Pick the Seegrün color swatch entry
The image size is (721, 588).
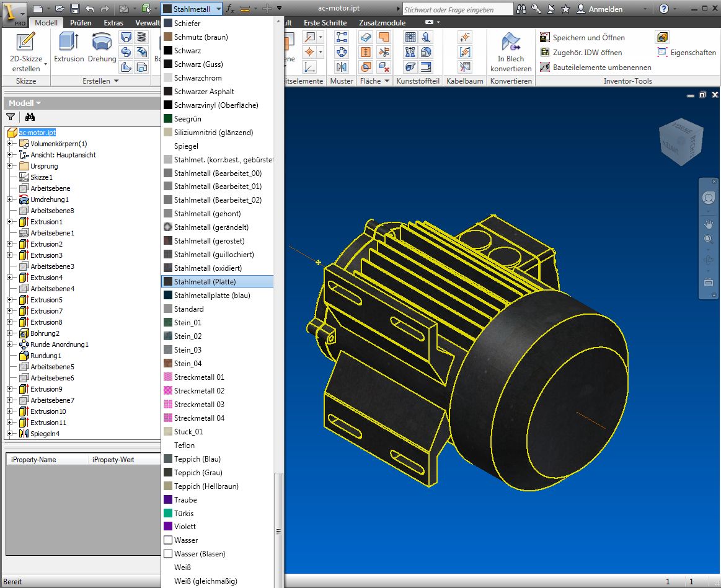pyautogui.click(x=187, y=118)
